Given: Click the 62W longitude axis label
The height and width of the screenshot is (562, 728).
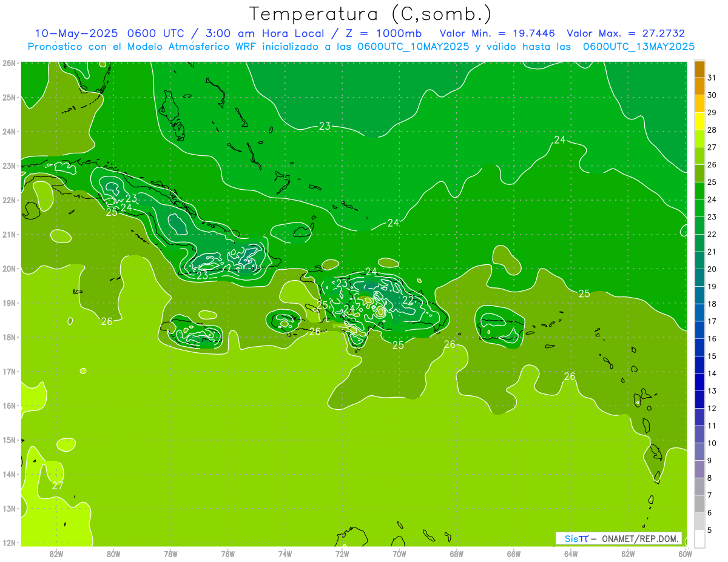Looking at the screenshot, I should (628, 554).
